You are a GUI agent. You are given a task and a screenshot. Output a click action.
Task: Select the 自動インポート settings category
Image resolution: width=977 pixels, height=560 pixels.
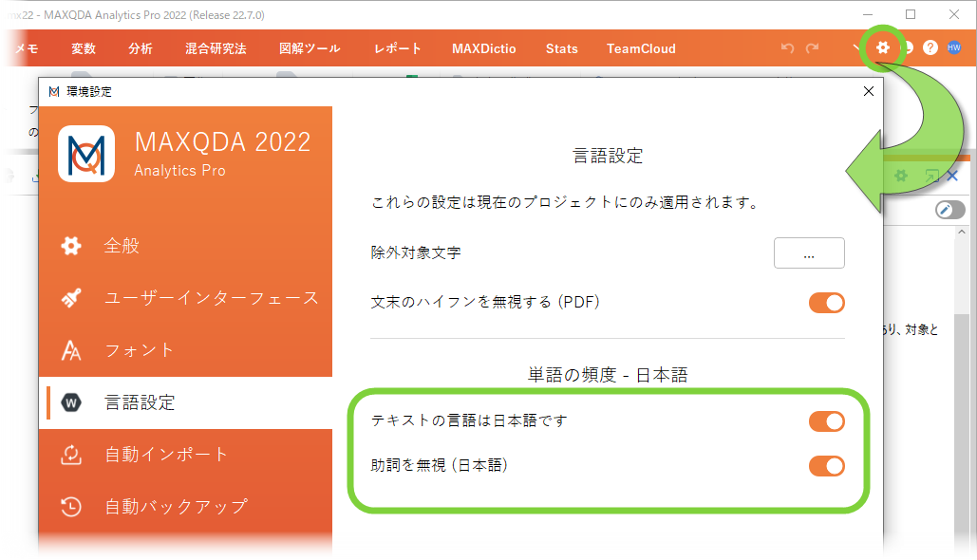[185, 455]
